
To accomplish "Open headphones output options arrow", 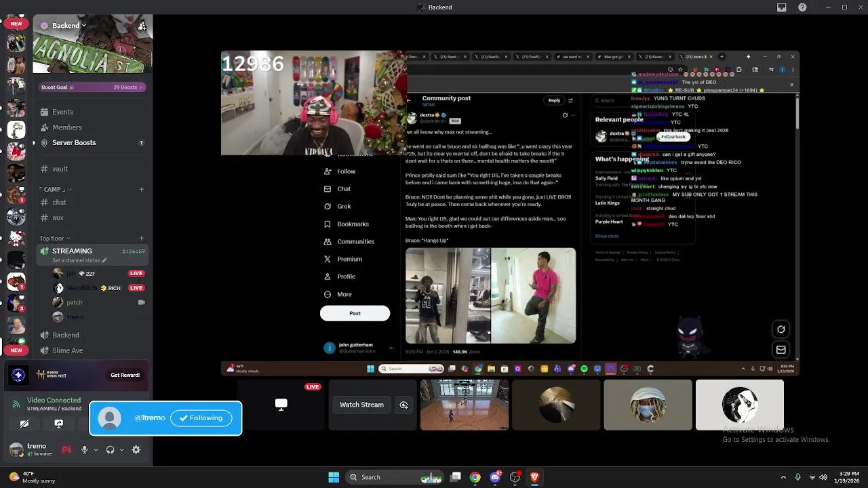I will click(122, 449).
